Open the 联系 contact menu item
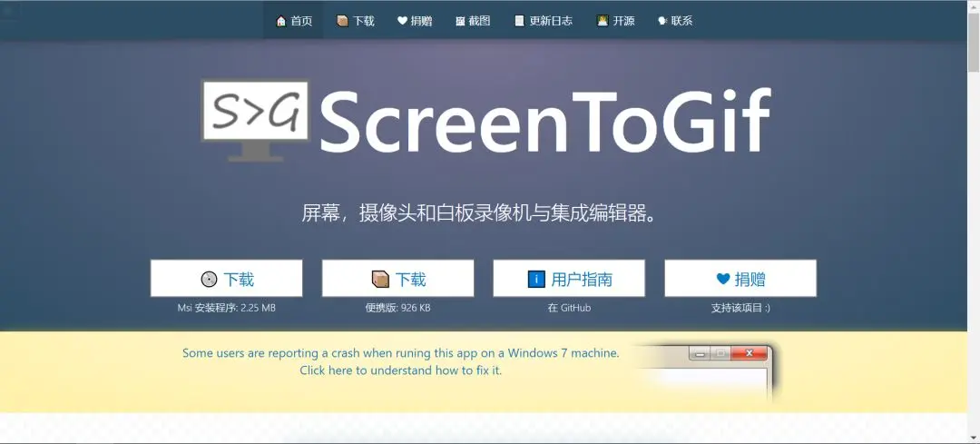Screen dimensions: 980x444 (675, 21)
